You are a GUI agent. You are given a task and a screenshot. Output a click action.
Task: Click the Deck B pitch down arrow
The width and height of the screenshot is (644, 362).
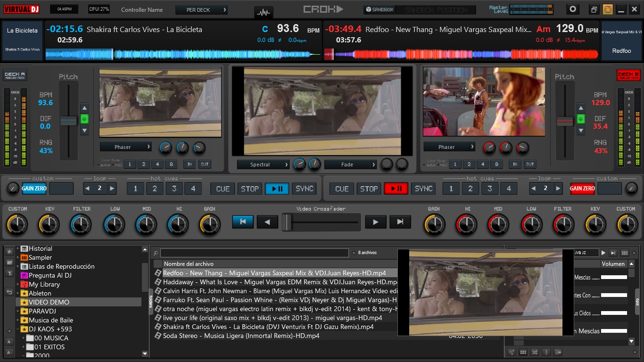tap(581, 130)
